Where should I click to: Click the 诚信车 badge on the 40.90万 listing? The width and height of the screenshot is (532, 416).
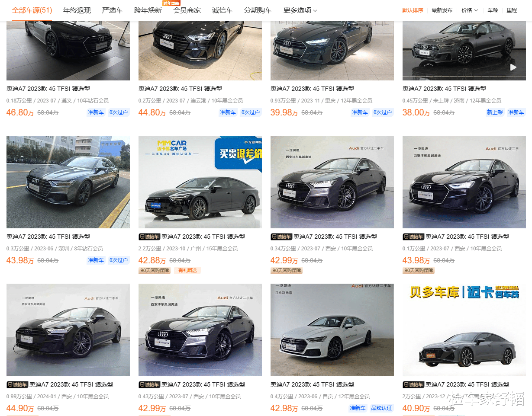pos(413,384)
